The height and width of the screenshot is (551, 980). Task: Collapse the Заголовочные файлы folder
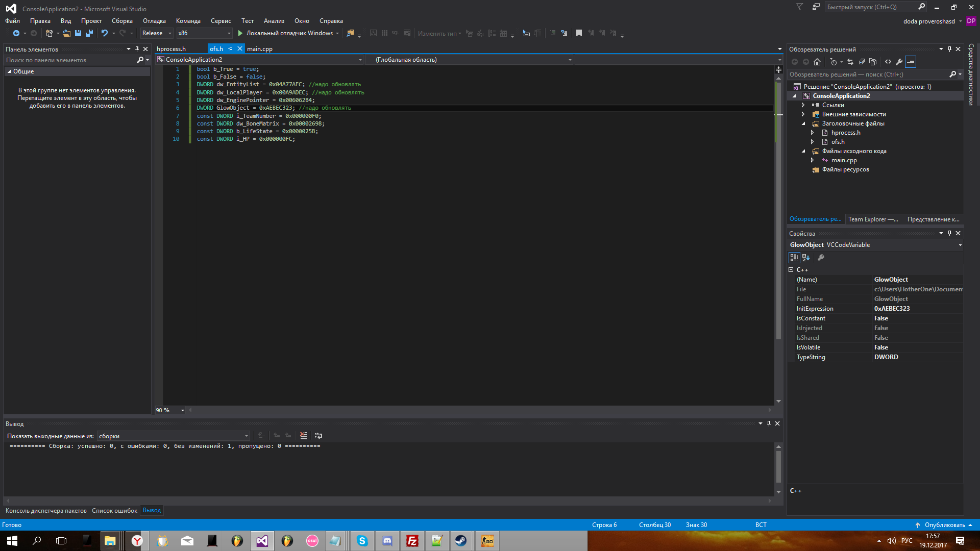pos(803,123)
